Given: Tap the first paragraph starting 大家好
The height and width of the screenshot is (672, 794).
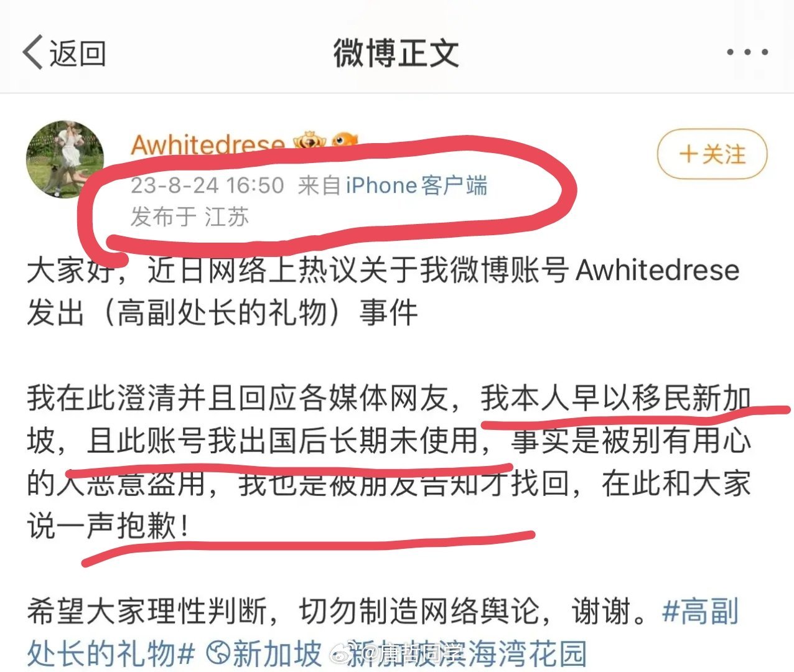Looking at the screenshot, I should pyautogui.click(x=383, y=291).
